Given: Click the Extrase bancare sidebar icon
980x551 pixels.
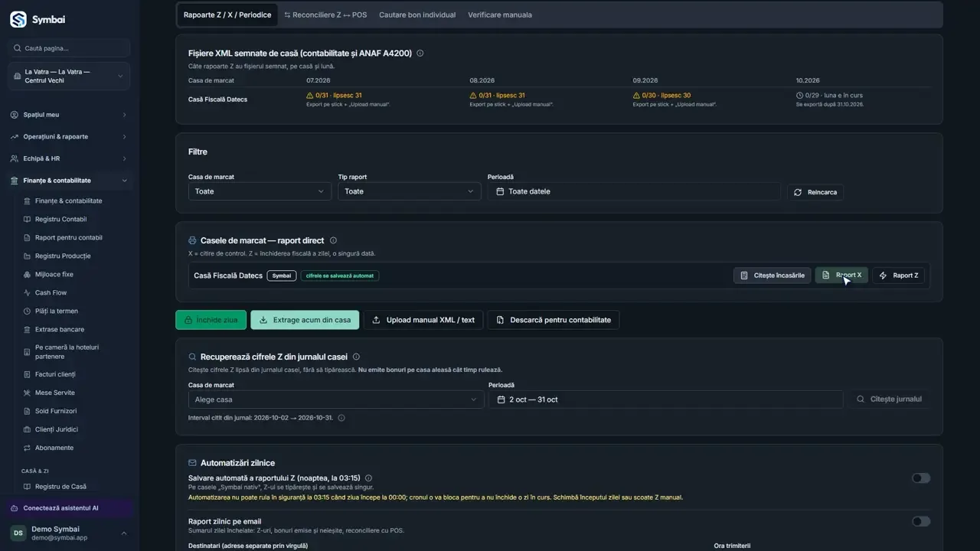Looking at the screenshot, I should click(x=28, y=330).
